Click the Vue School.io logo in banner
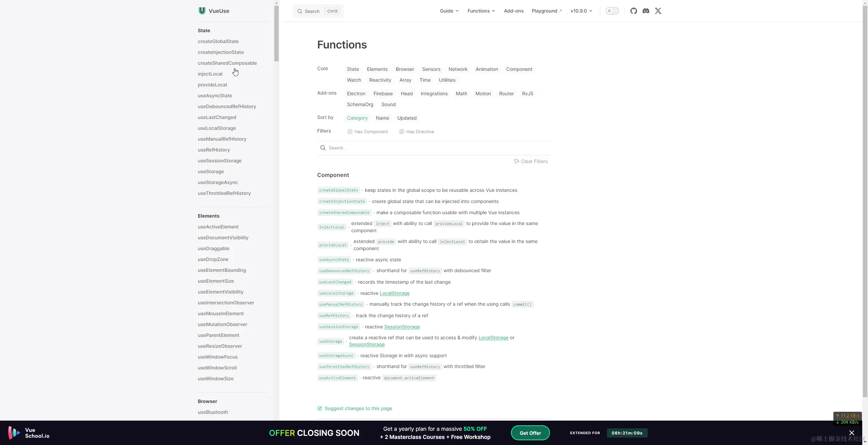The image size is (868, 445). (29, 433)
